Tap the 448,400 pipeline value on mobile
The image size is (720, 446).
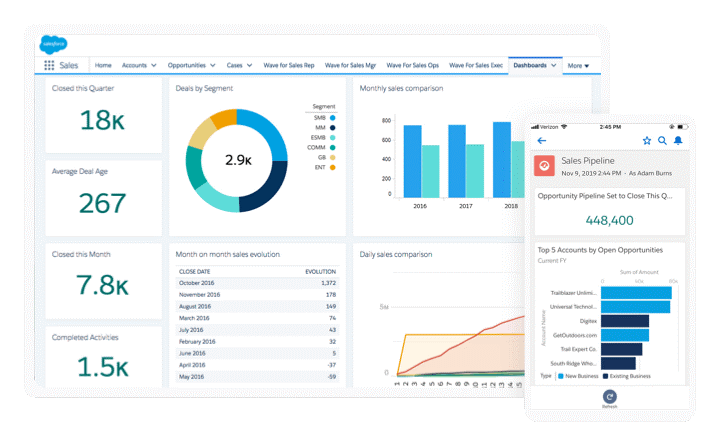tap(609, 220)
